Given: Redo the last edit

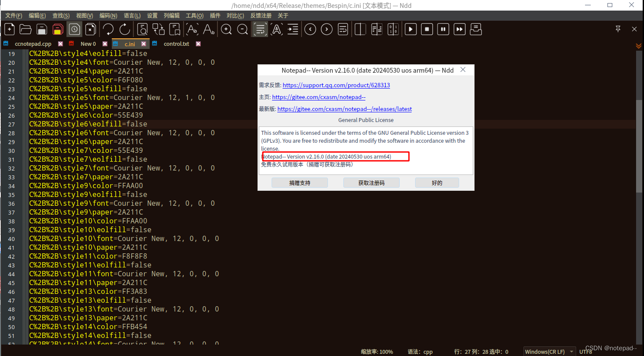Looking at the screenshot, I should [x=125, y=29].
